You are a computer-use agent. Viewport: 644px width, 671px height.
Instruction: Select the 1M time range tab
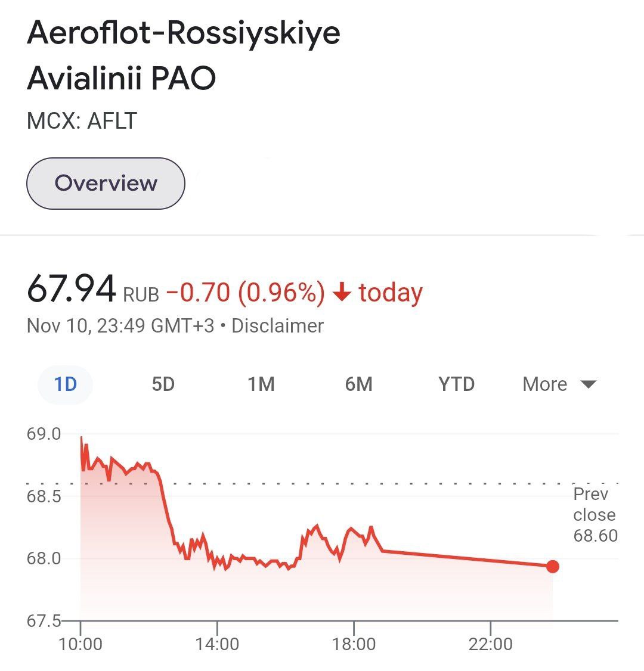[261, 384]
